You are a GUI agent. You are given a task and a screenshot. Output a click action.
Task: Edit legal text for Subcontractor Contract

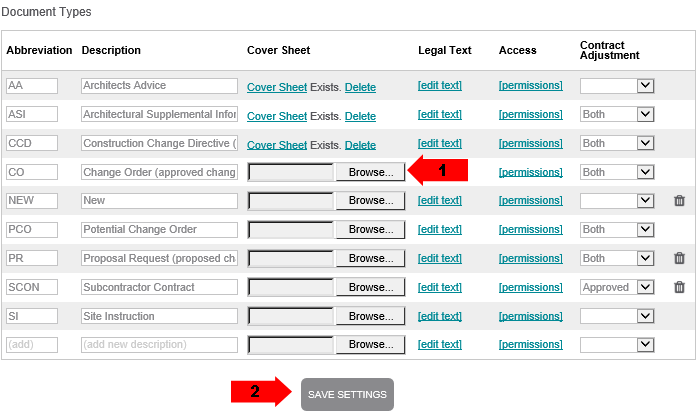[x=440, y=287]
